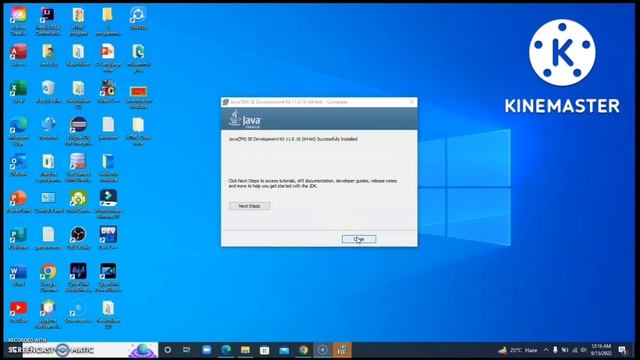Click the Cortana circle on taskbar
This screenshot has width=640, height=360.
(x=167, y=350)
